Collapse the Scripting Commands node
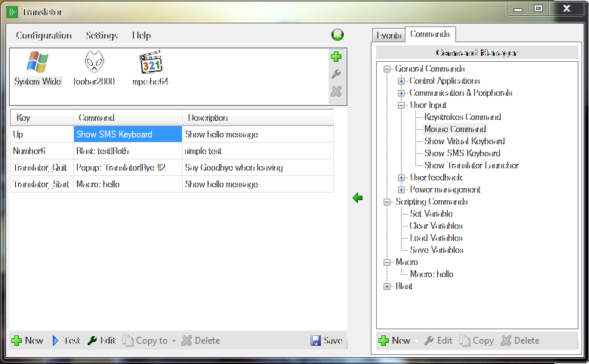The image size is (589, 364). (x=387, y=202)
